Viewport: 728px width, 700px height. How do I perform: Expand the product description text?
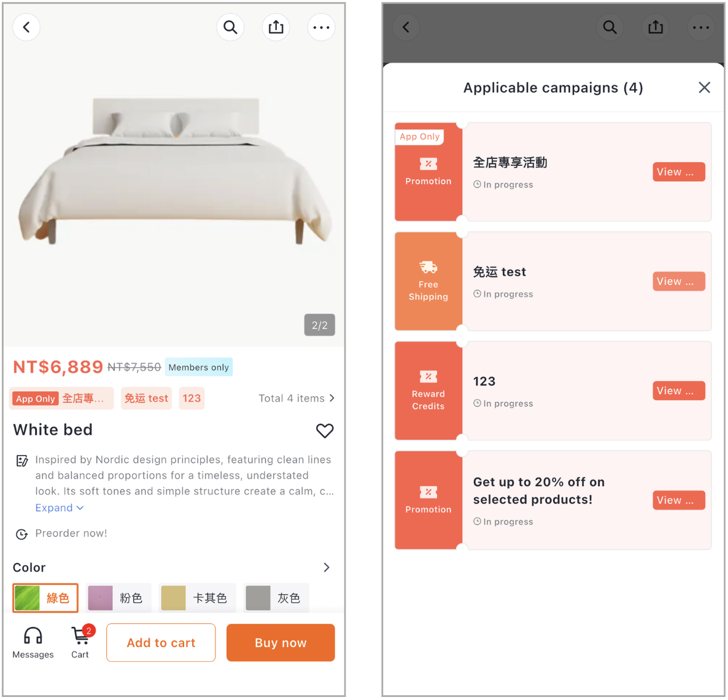click(x=60, y=508)
